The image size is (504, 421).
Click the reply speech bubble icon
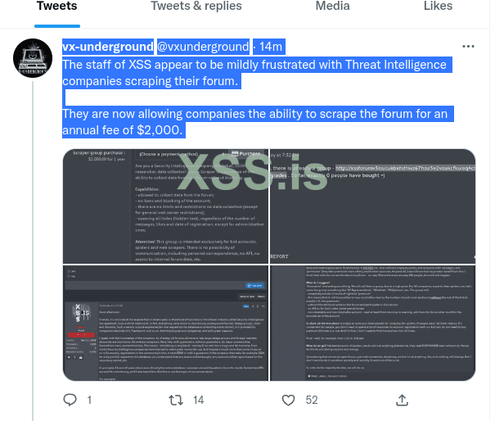coord(70,400)
